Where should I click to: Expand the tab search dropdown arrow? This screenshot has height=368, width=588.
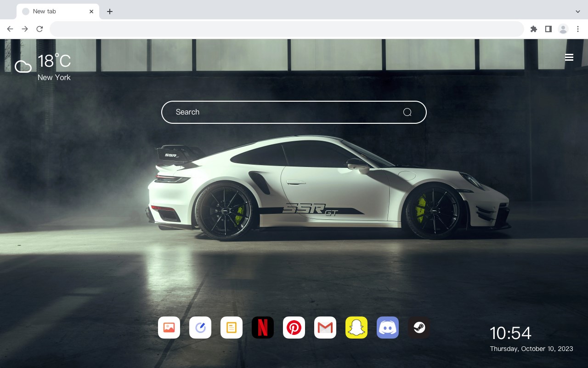[578, 11]
